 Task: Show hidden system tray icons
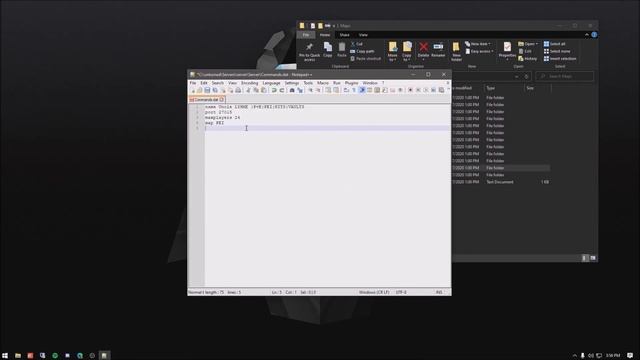[x=575, y=356]
